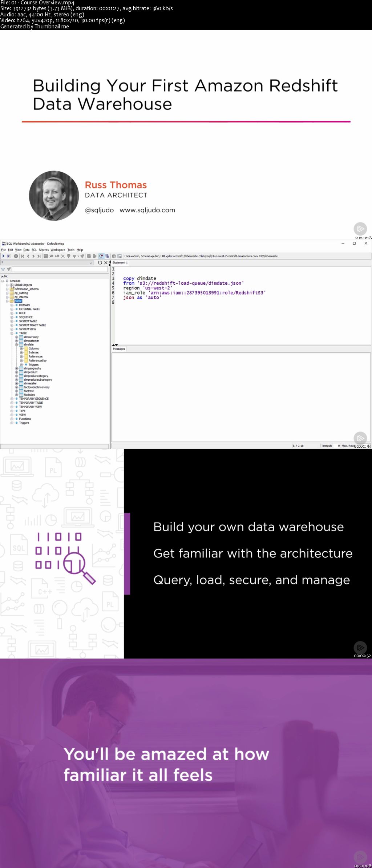Click the @sqljudo handle text
The image size is (372, 868).
[x=99, y=210]
